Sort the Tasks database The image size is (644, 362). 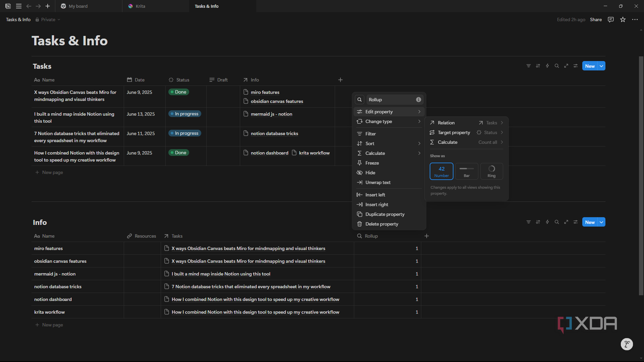[x=538, y=66]
